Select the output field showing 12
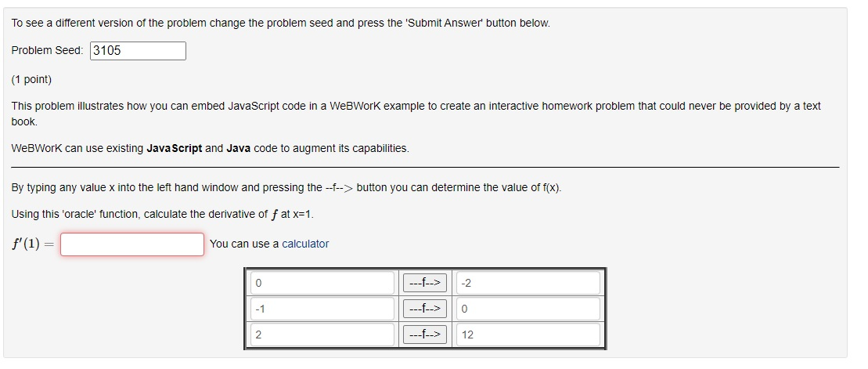 point(528,335)
